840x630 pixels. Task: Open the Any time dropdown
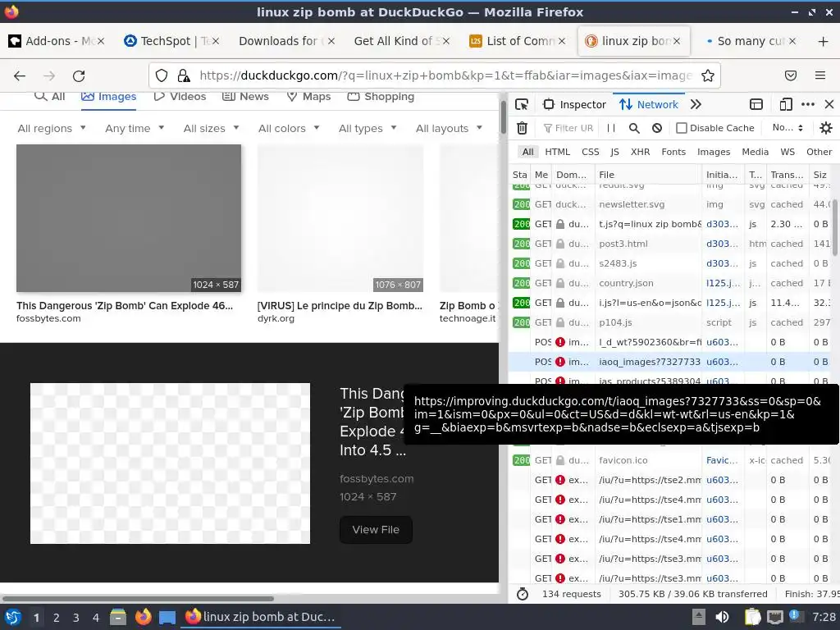point(135,129)
